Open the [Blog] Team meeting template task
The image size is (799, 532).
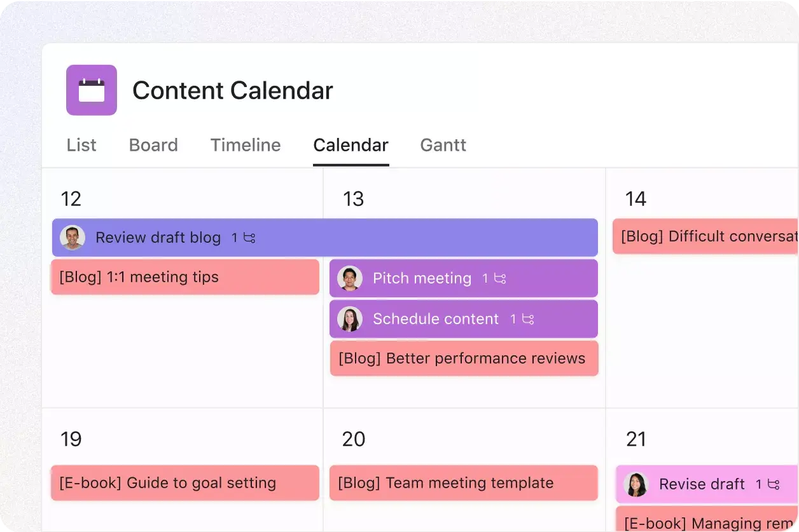click(463, 483)
